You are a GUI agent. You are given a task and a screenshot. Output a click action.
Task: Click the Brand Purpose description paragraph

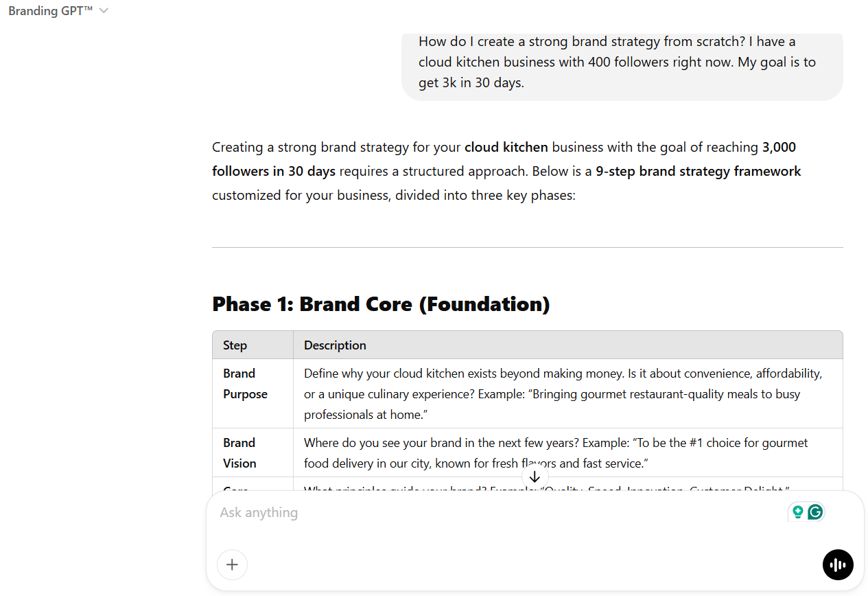[x=563, y=394]
